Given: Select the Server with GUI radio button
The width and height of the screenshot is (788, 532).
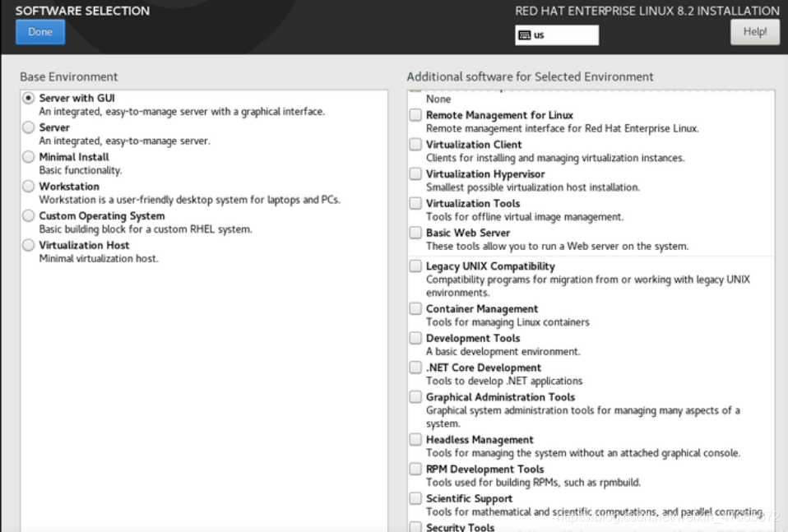Looking at the screenshot, I should (29, 98).
